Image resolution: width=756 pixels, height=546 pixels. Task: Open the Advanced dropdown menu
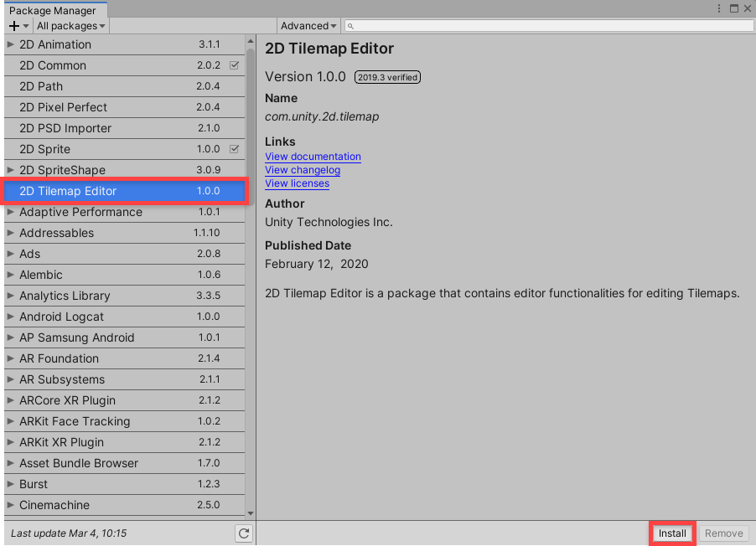(308, 26)
